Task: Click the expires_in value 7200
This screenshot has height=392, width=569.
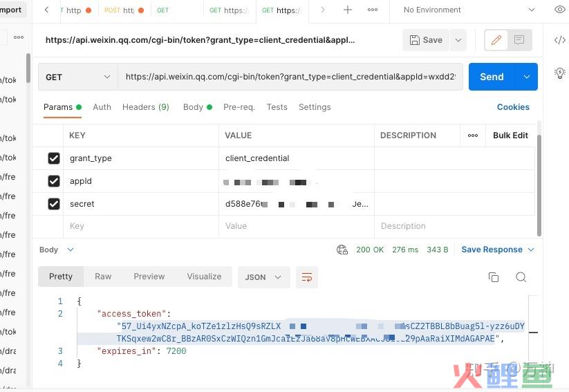Action: click(x=176, y=351)
